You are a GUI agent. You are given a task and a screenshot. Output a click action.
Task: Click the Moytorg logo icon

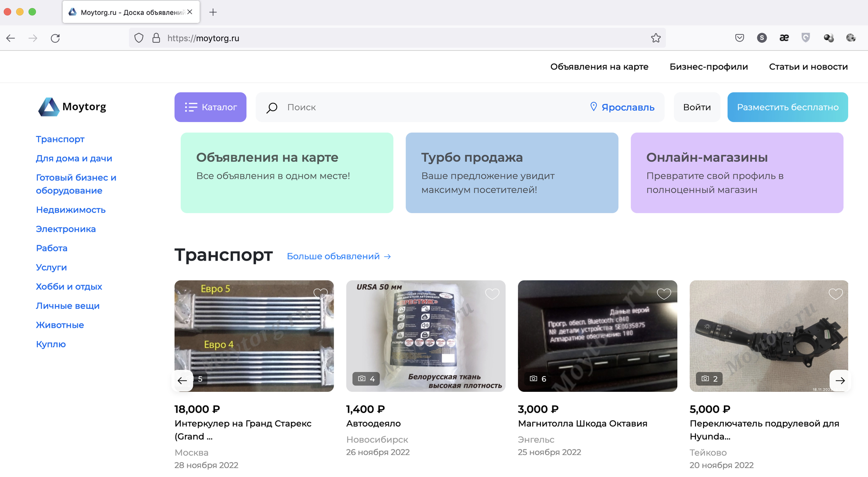click(x=49, y=107)
